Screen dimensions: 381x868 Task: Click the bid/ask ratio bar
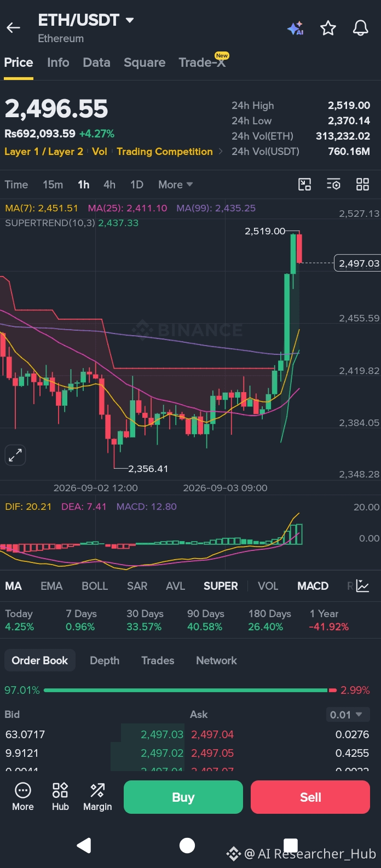190,690
